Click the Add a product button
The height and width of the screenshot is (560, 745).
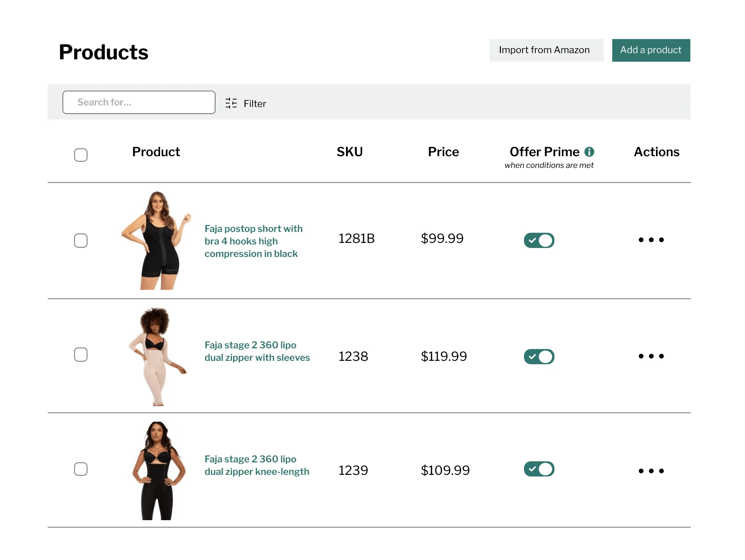[651, 50]
